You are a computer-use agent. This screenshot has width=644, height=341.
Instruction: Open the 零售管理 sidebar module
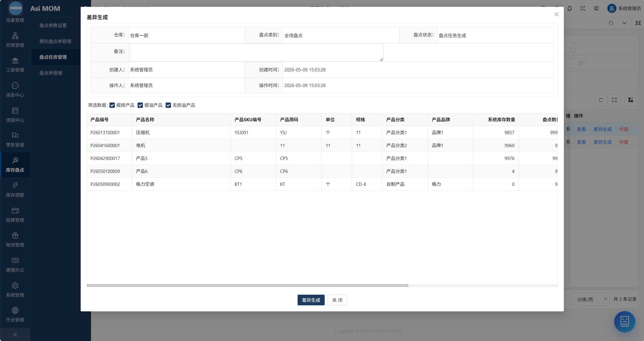coord(15,140)
